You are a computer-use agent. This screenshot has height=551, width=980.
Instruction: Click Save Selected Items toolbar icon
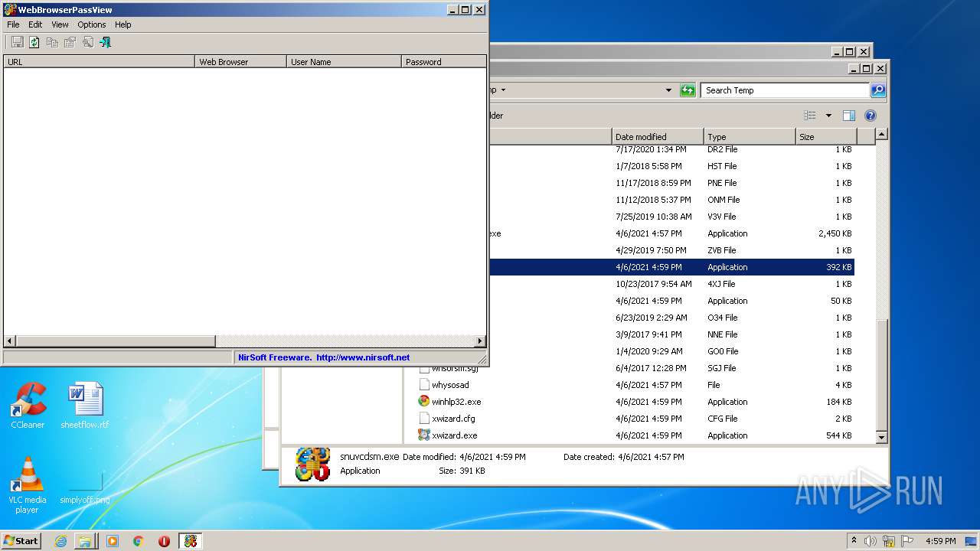17,42
